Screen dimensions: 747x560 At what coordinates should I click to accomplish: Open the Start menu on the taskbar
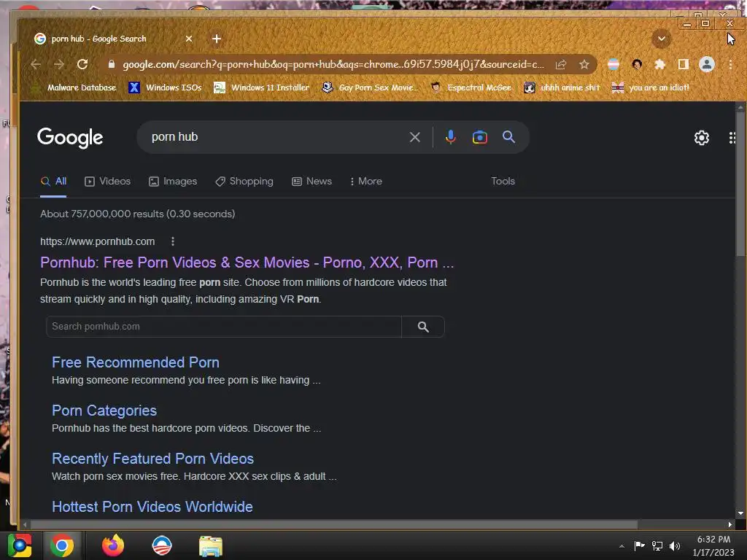pyautogui.click(x=20, y=545)
